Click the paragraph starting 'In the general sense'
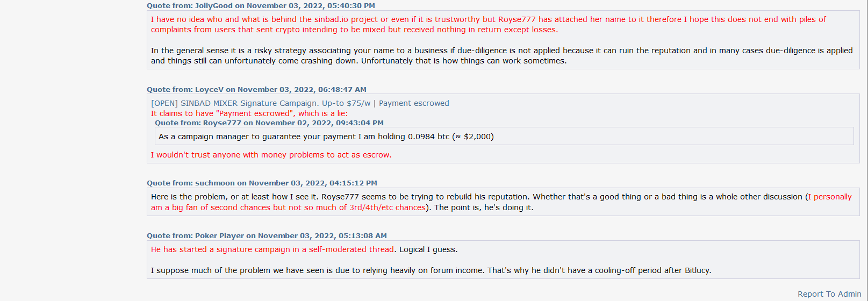 501,56
